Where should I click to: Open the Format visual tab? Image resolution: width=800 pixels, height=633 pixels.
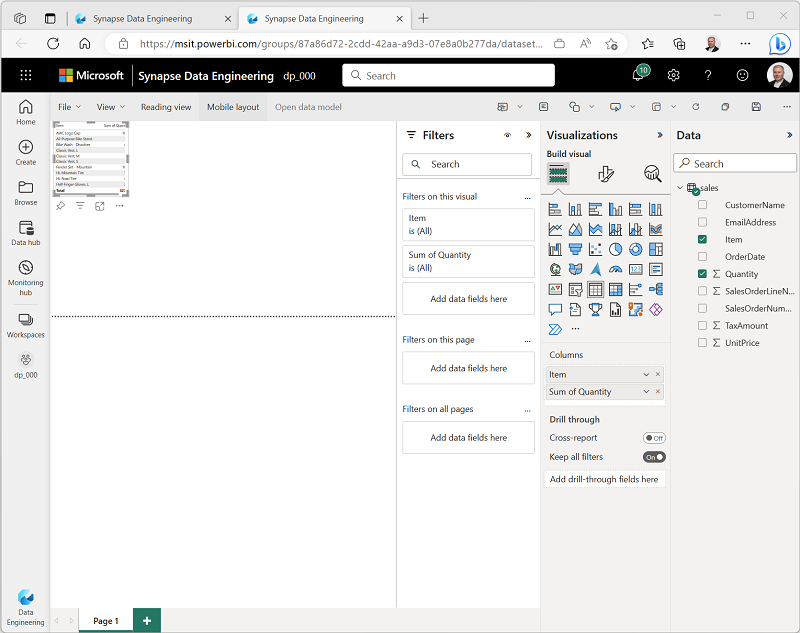point(606,174)
